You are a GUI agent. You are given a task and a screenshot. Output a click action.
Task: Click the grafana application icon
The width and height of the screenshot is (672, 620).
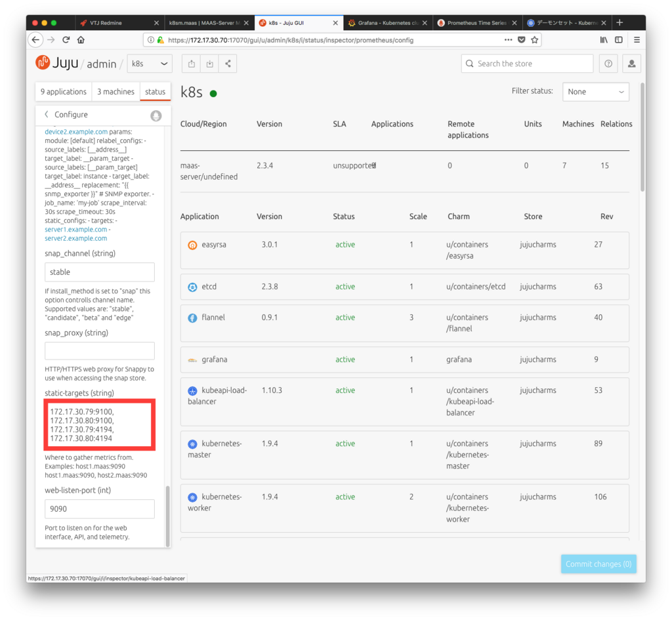192,360
